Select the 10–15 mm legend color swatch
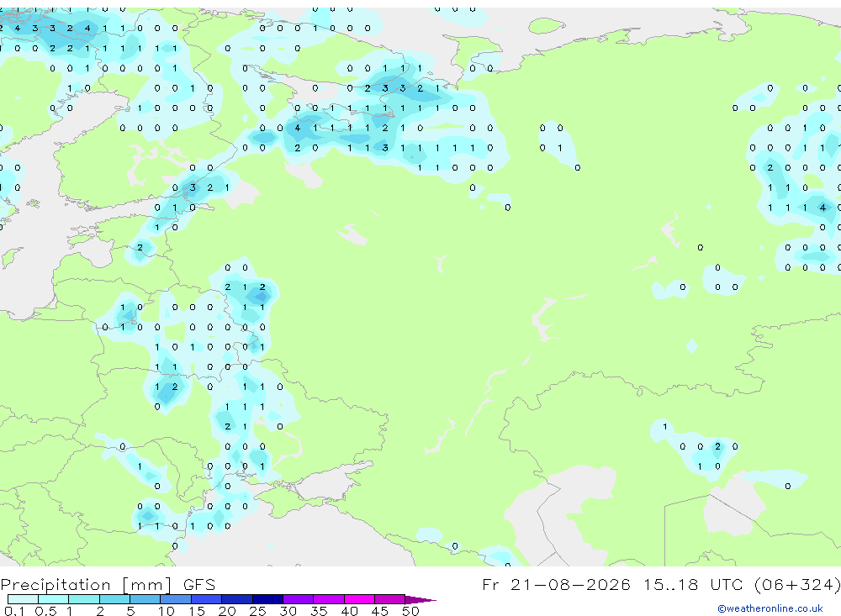 point(176,599)
